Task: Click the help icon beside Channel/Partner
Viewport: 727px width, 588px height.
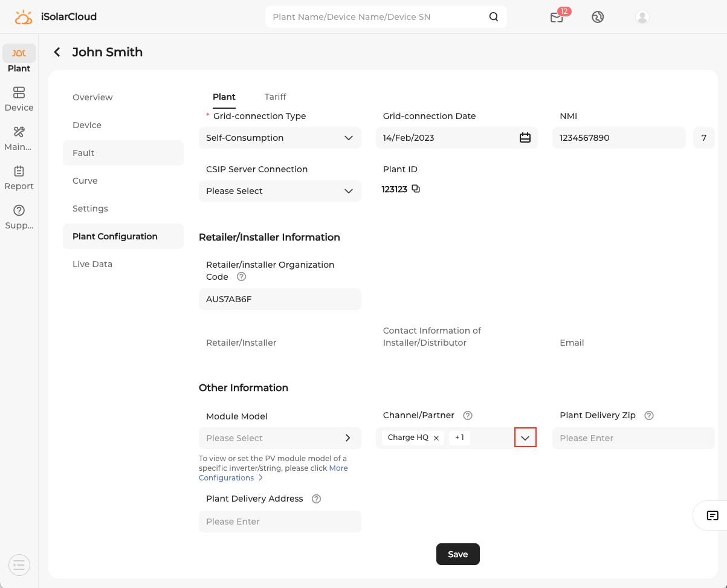Action: (x=468, y=416)
